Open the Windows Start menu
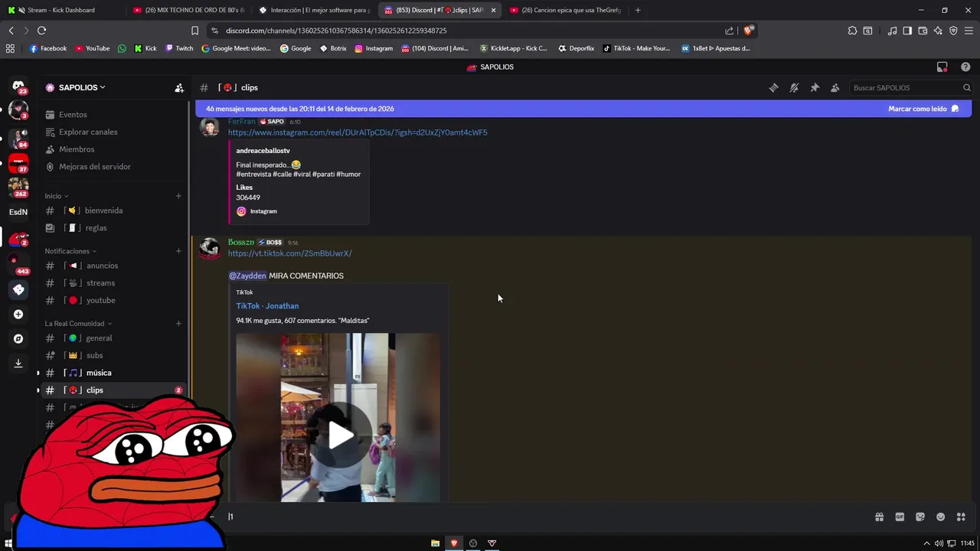This screenshot has height=551, width=980. [9, 543]
